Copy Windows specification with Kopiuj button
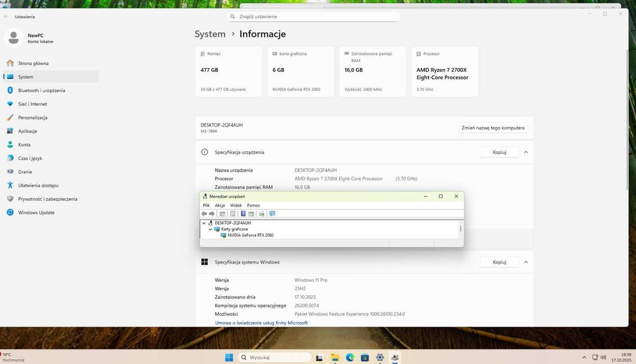The height and width of the screenshot is (364, 636). 499,262
